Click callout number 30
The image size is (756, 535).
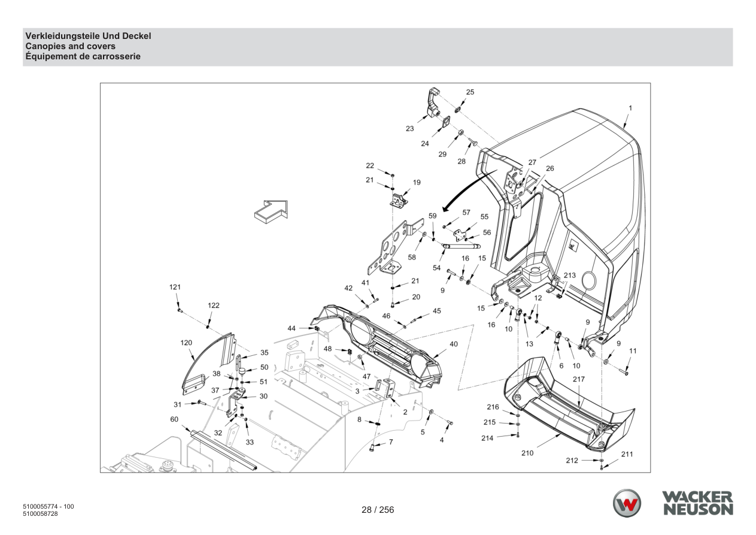tap(263, 396)
